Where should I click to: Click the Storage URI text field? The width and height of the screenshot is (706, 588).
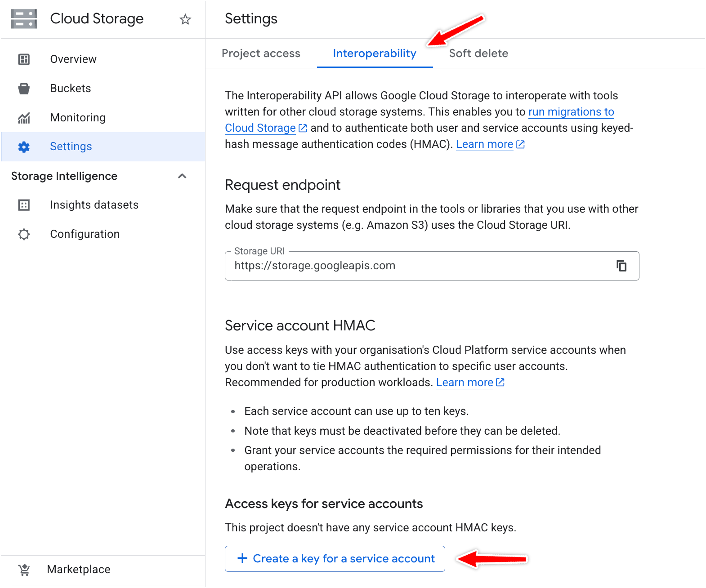pyautogui.click(x=418, y=266)
